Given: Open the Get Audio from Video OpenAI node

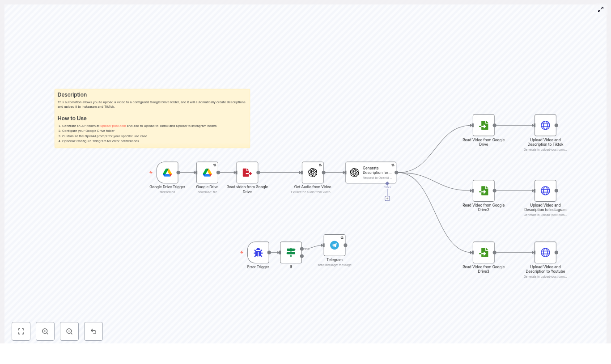Looking at the screenshot, I should (x=313, y=172).
